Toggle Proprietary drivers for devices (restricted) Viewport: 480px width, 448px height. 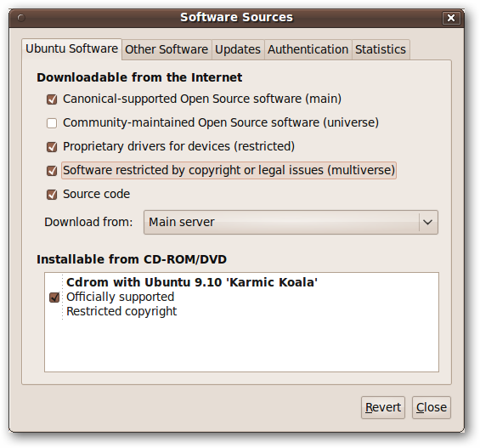click(52, 147)
